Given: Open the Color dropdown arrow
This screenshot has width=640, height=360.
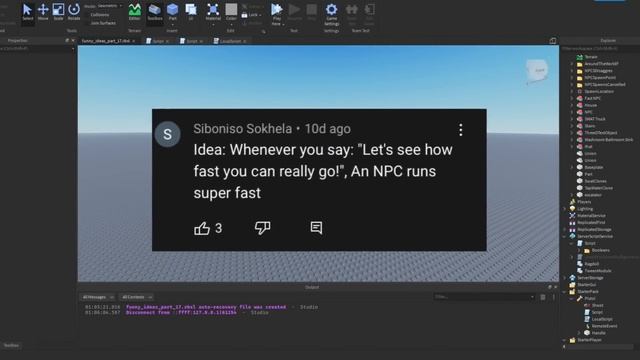Looking at the screenshot, I should [x=231, y=24].
